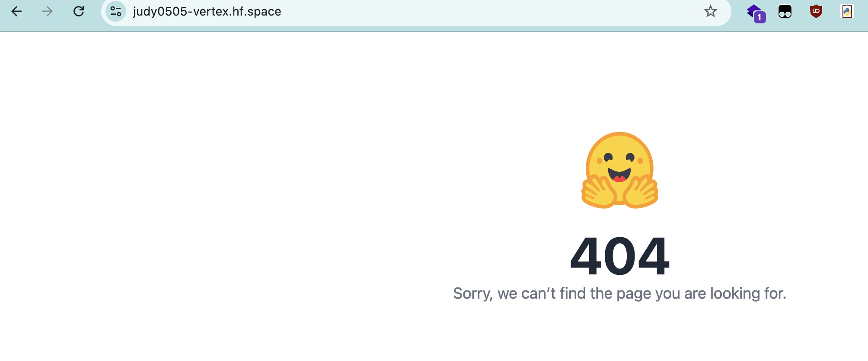
Task: Open the uBlock Origin shield extension
Action: pos(816,11)
